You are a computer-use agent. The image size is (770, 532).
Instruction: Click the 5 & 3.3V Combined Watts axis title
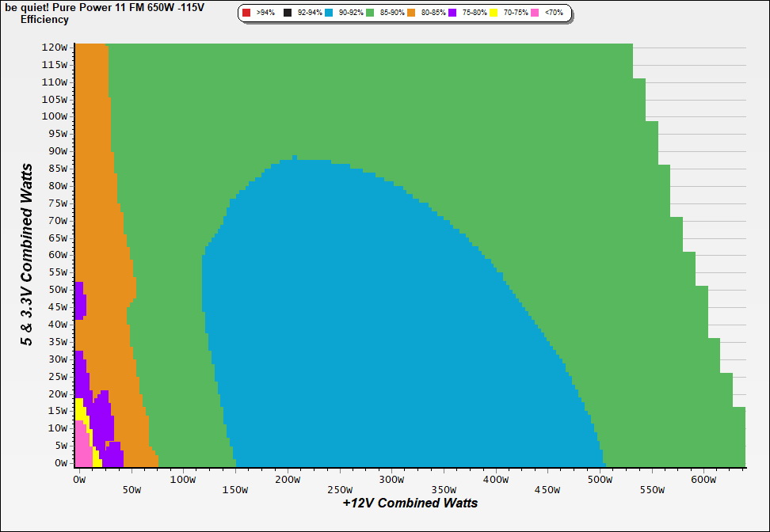pyautogui.click(x=27, y=255)
